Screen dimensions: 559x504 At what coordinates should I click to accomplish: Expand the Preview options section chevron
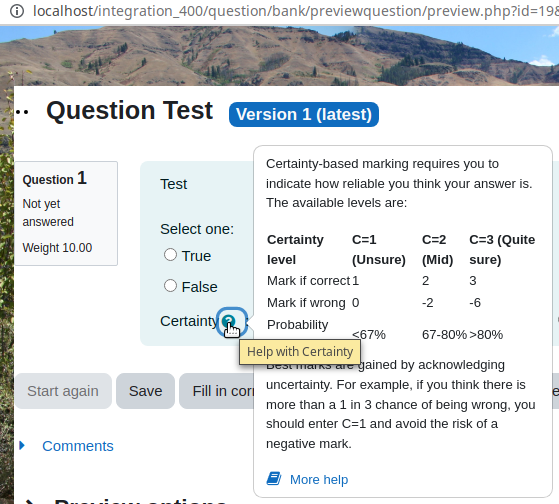coord(30,502)
